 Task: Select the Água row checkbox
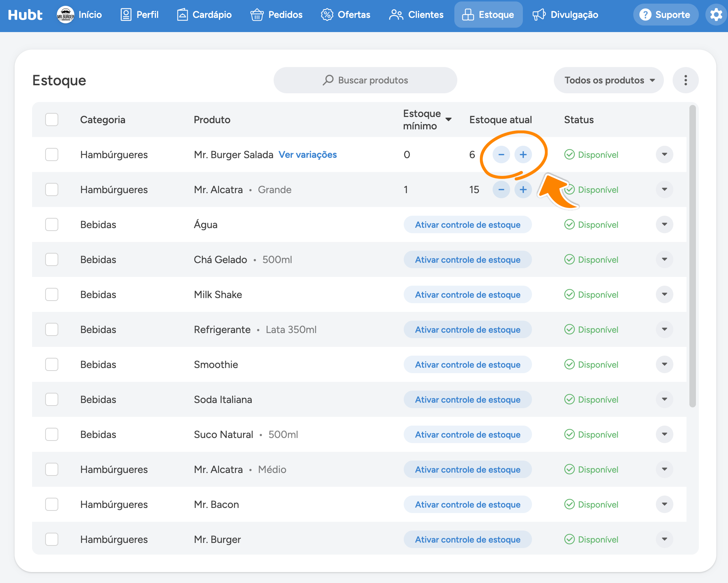52,224
